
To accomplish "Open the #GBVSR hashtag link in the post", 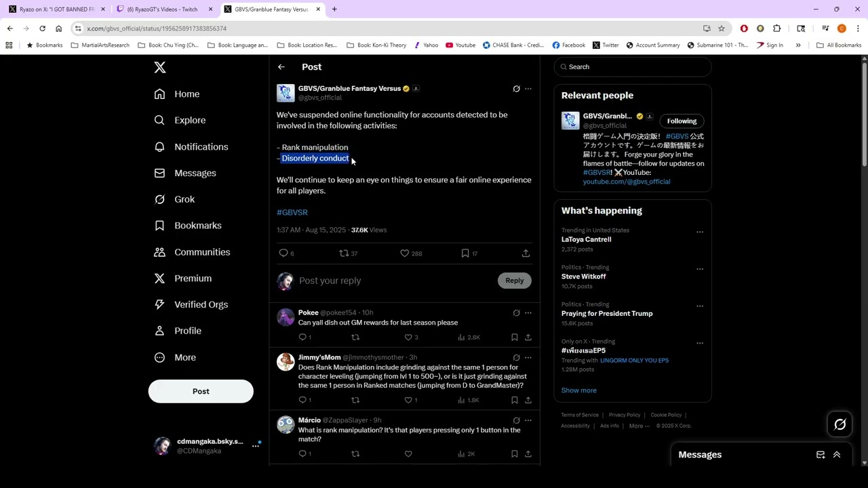I will coord(292,212).
